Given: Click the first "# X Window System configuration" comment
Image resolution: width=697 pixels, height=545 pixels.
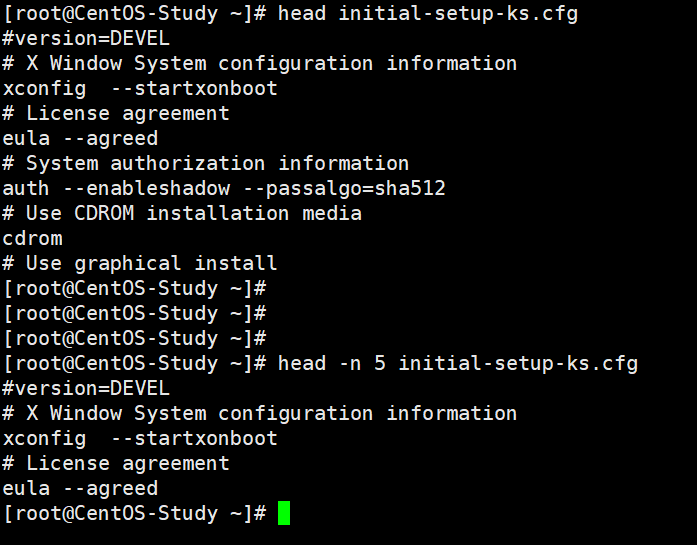Looking at the screenshot, I should (x=260, y=64).
